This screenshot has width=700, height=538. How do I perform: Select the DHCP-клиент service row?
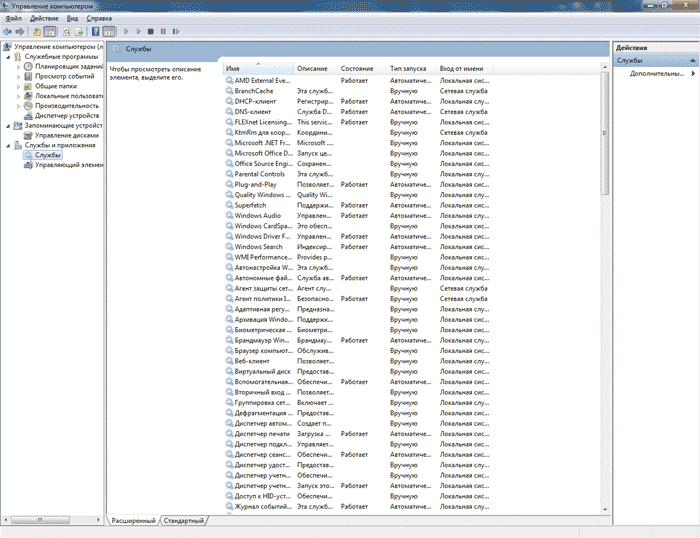pyautogui.click(x=357, y=101)
